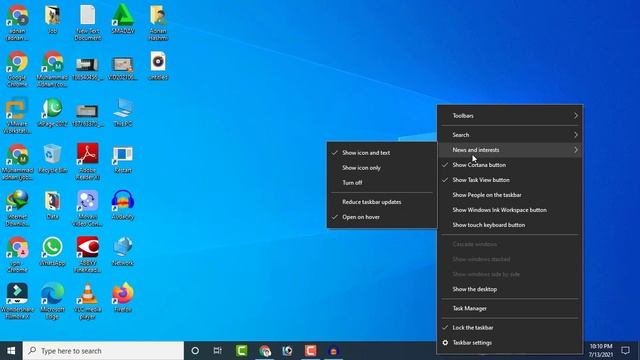
Task: Launch Wondershare Filmora X shortcut
Action: (17, 301)
